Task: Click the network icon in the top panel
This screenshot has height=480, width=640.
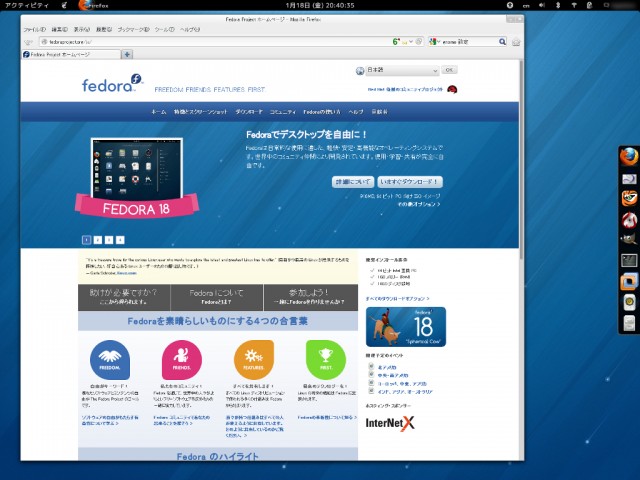Action: [x=573, y=5]
